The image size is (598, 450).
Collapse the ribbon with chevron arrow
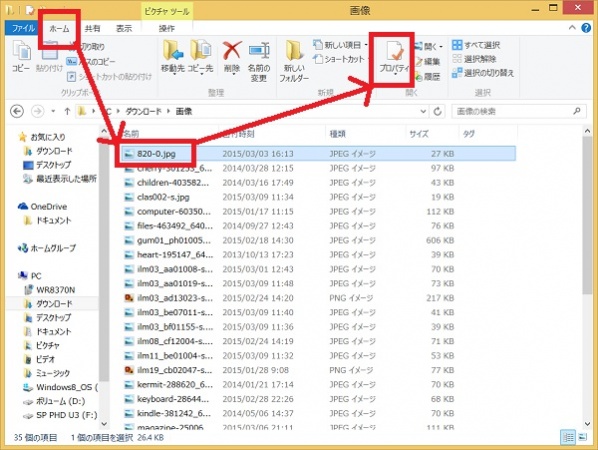[x=572, y=27]
